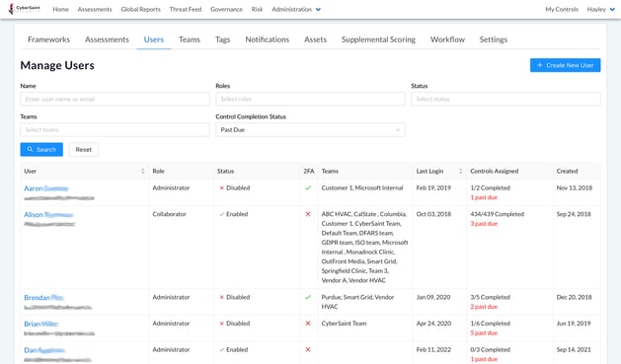The image size is (621, 364).
Task: Open the Settings tab
Action: pos(493,39)
